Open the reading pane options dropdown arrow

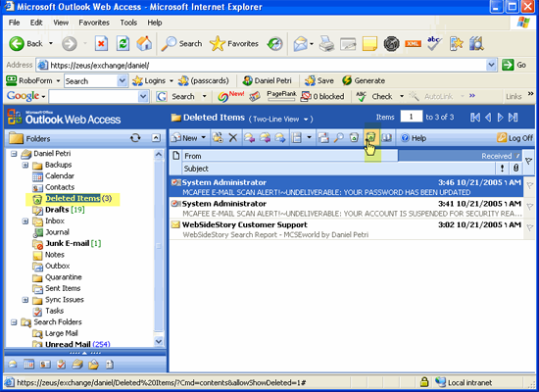[309, 137]
